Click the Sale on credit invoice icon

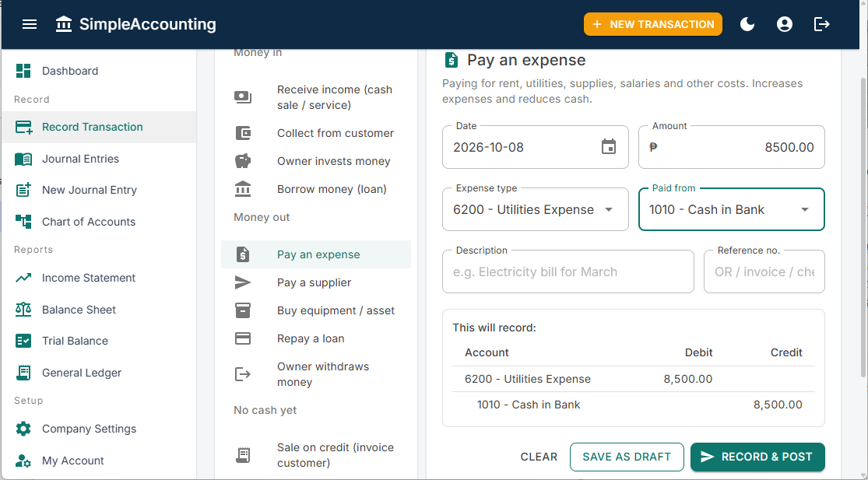coord(243,455)
